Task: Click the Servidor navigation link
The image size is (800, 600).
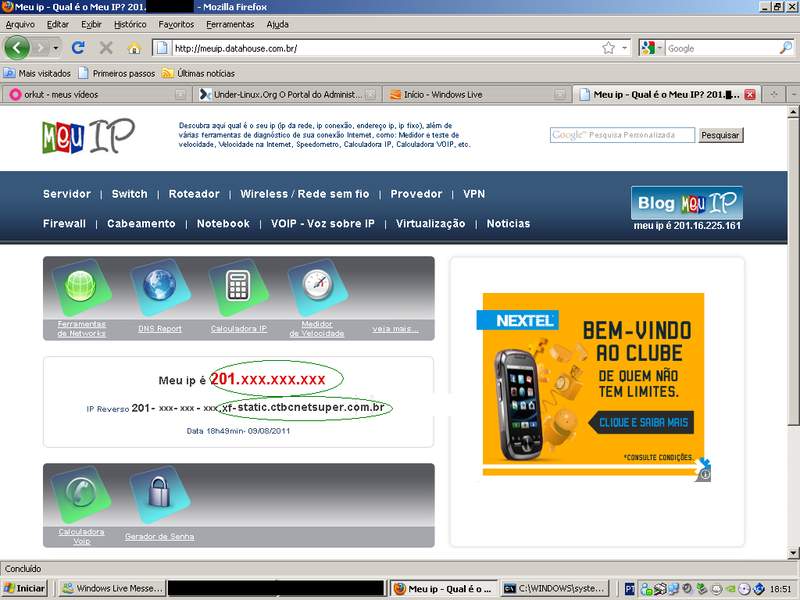Action: [x=67, y=194]
